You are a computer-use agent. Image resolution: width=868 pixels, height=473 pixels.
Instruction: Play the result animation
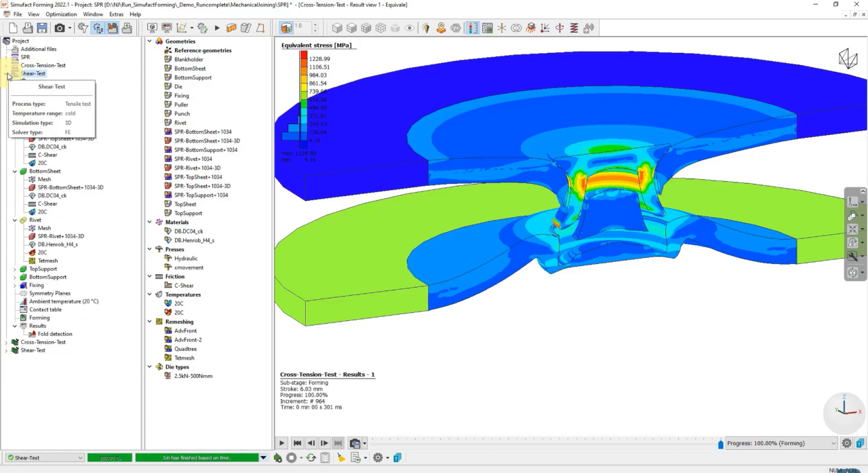pyautogui.click(x=282, y=443)
